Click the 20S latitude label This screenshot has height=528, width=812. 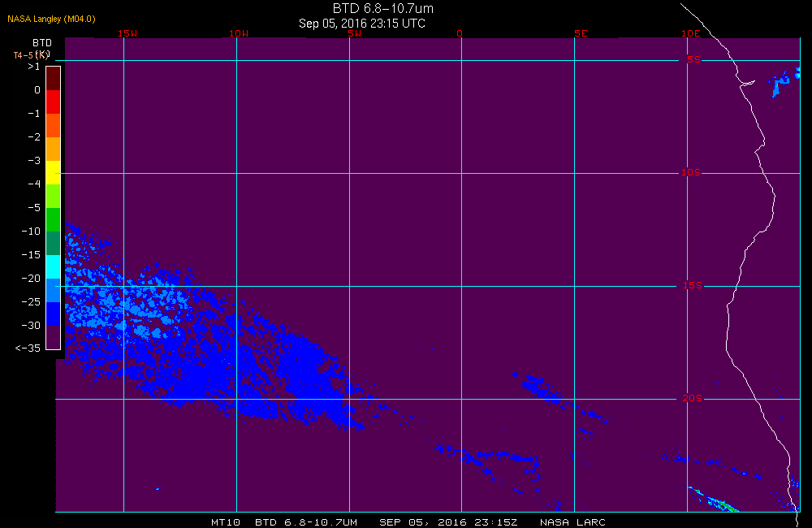coord(693,398)
